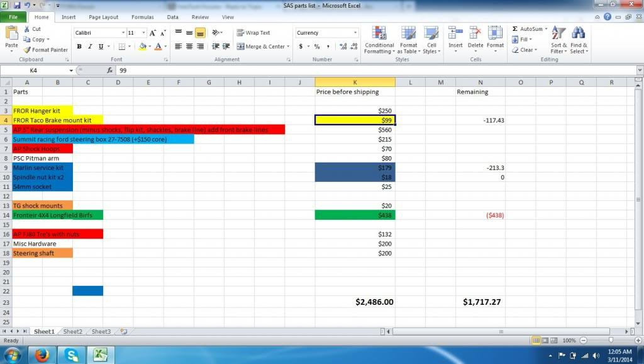Open the Calibri font name dropdown
The height and width of the screenshot is (364, 644).
tap(123, 33)
